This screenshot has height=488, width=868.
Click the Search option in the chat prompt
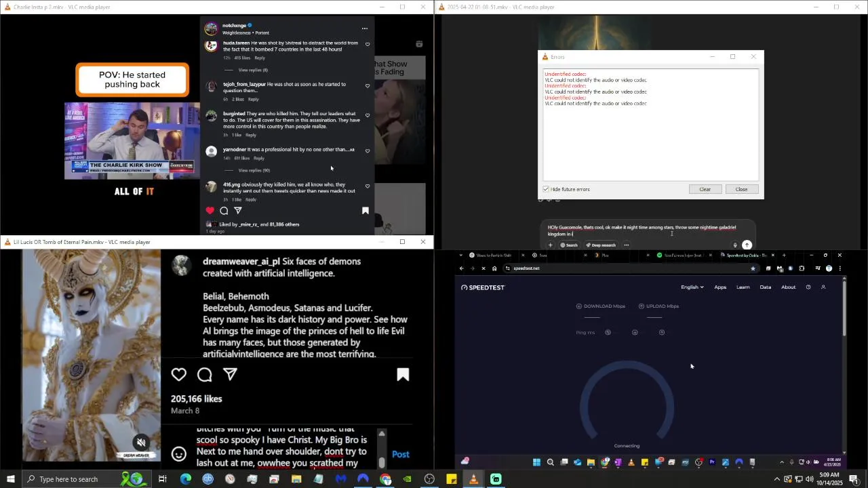tap(569, 245)
